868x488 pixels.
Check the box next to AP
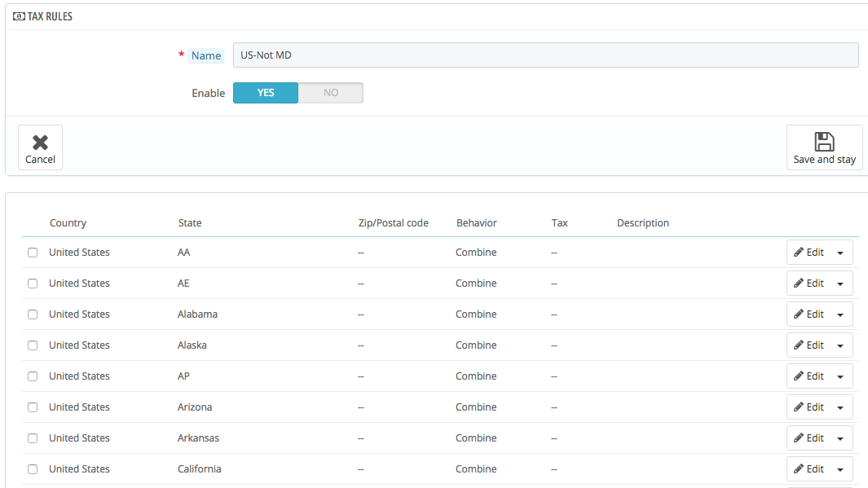point(33,376)
